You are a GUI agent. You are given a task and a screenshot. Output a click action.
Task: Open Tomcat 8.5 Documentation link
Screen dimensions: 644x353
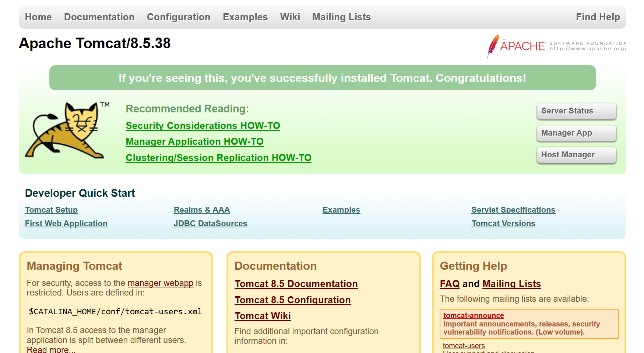click(296, 284)
